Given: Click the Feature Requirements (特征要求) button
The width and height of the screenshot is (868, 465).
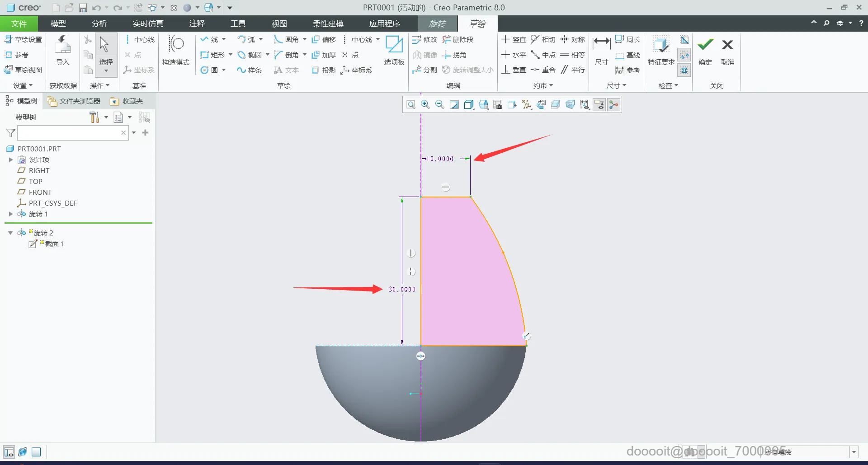Looking at the screenshot, I should click(x=661, y=50).
